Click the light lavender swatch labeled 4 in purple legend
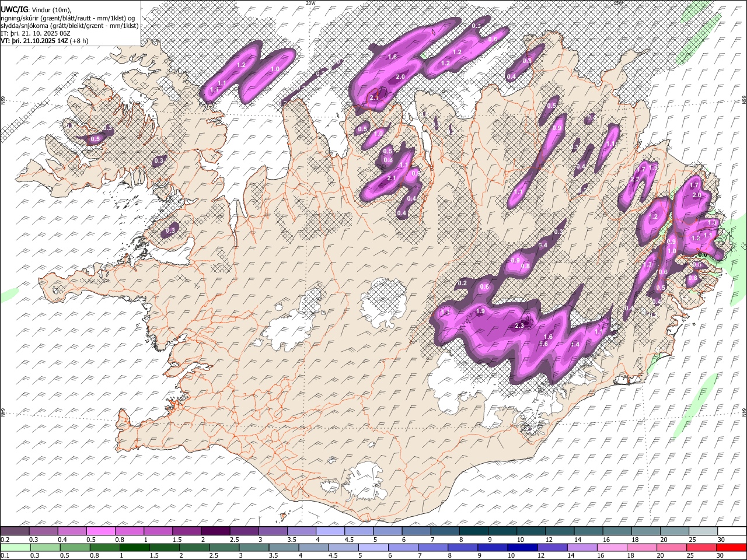747x560 pixels. [x=330, y=531]
